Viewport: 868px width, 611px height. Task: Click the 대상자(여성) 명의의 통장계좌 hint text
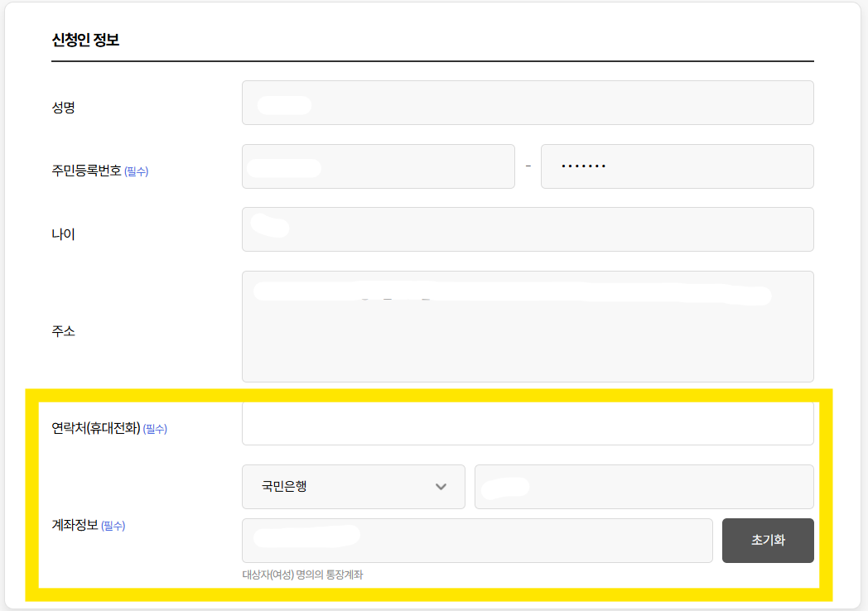(x=302, y=575)
